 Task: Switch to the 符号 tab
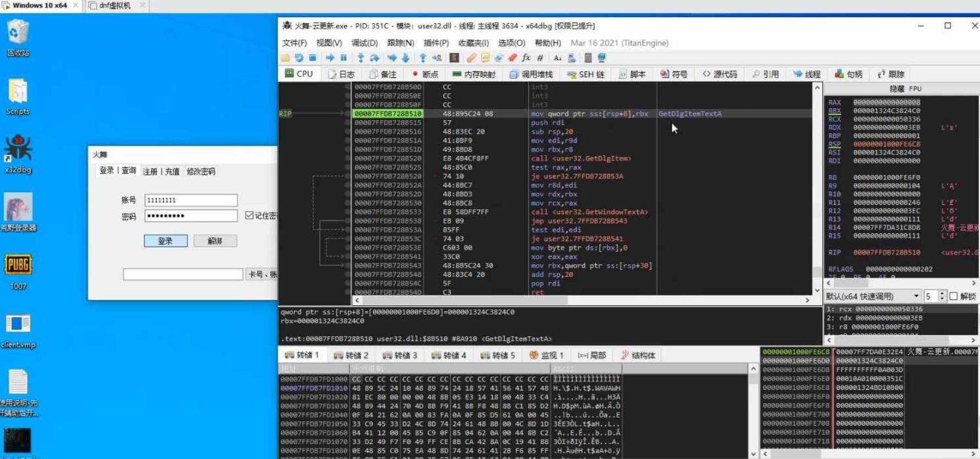pos(674,74)
